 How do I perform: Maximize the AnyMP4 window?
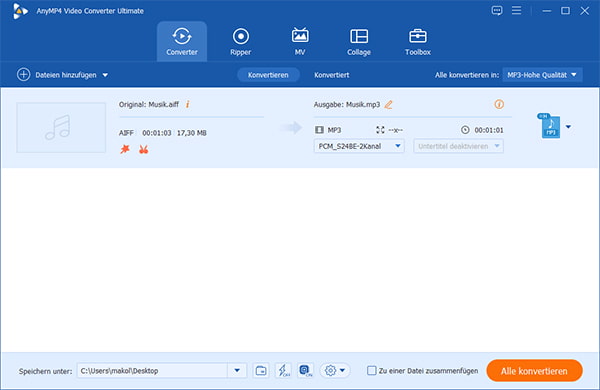(566, 11)
